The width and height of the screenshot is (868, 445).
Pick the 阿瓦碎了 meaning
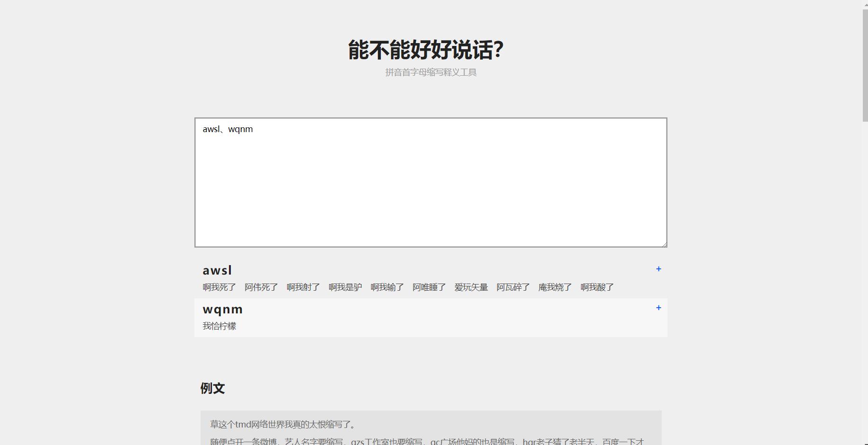pyautogui.click(x=513, y=287)
